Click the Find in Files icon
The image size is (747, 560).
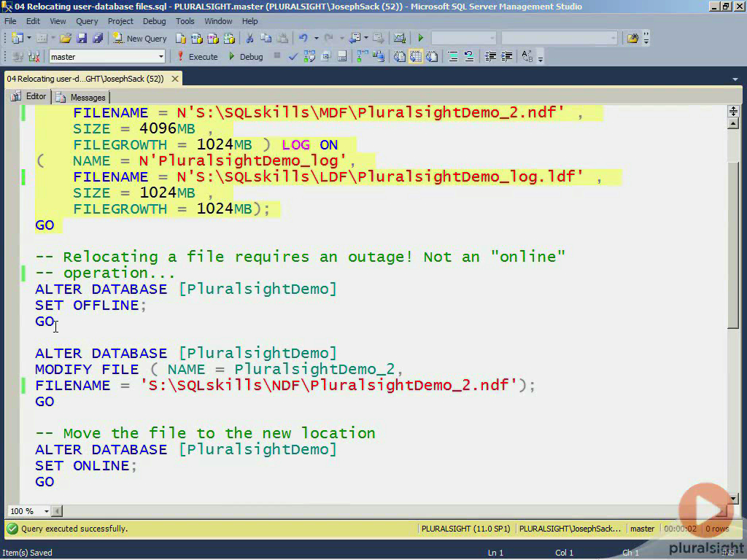click(x=632, y=38)
